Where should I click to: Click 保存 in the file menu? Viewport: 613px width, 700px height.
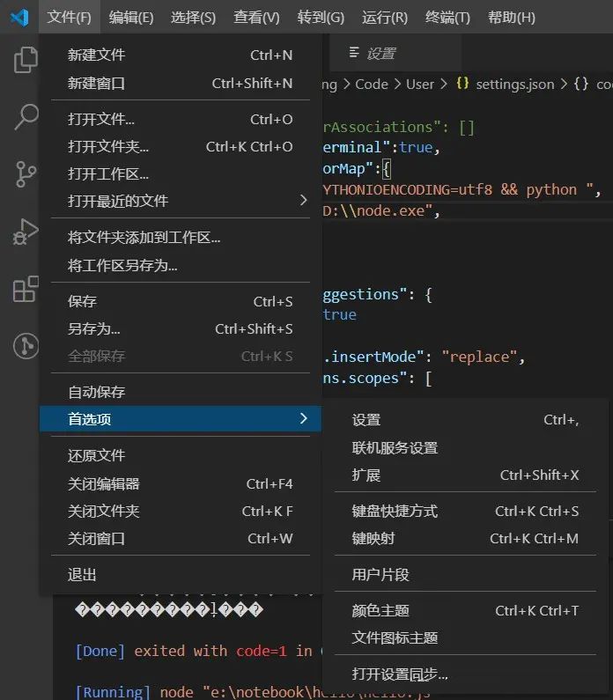pos(181,301)
